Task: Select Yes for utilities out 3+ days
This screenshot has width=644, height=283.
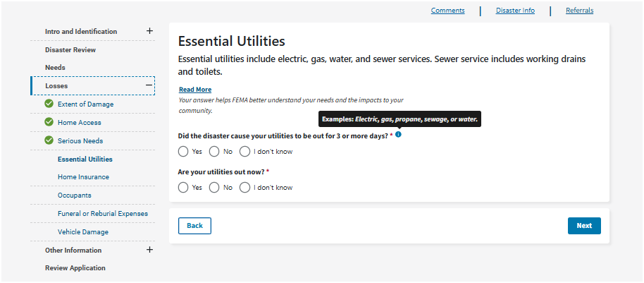Action: pos(183,151)
